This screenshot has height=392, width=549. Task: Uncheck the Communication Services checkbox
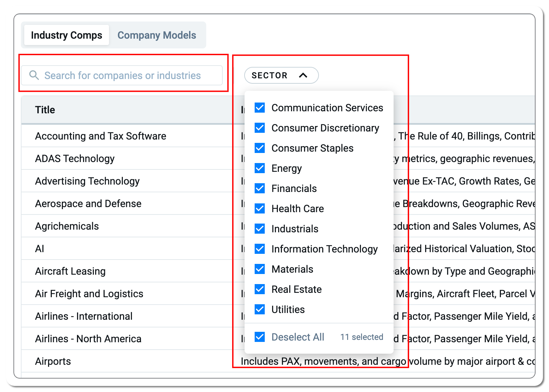[x=260, y=108]
